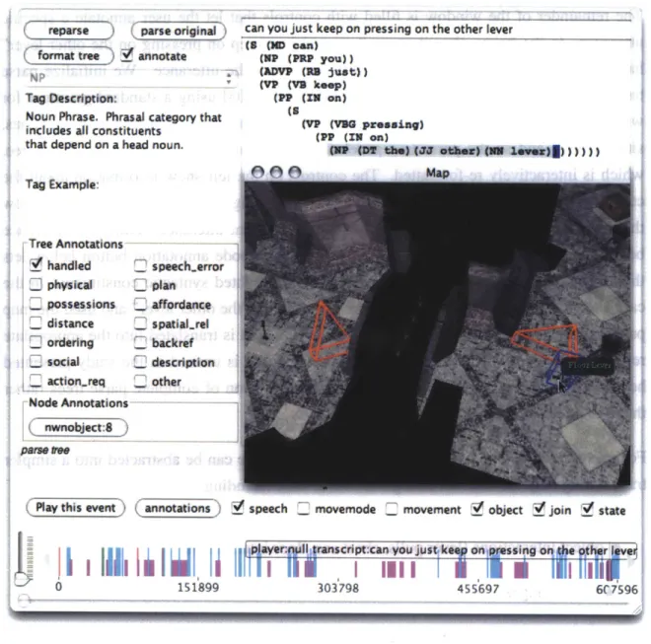Click the utterance text field at top

pos(436,29)
